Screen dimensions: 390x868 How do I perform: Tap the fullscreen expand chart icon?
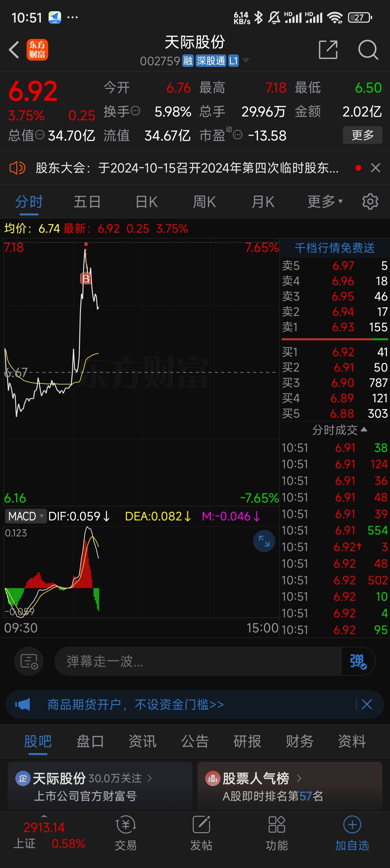coord(264,541)
